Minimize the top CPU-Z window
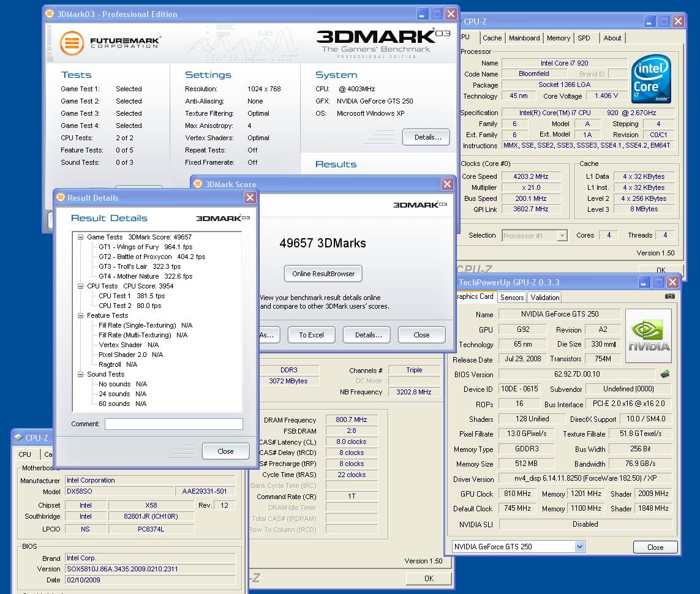 650,21
